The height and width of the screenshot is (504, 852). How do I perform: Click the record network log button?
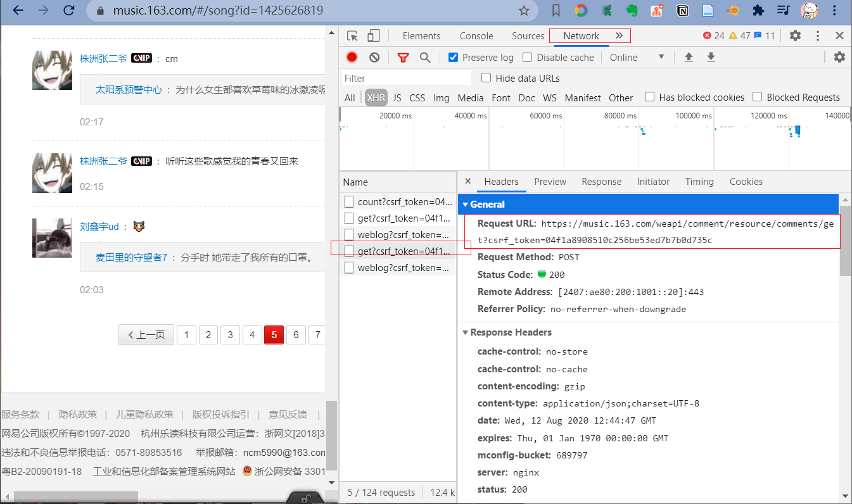352,58
